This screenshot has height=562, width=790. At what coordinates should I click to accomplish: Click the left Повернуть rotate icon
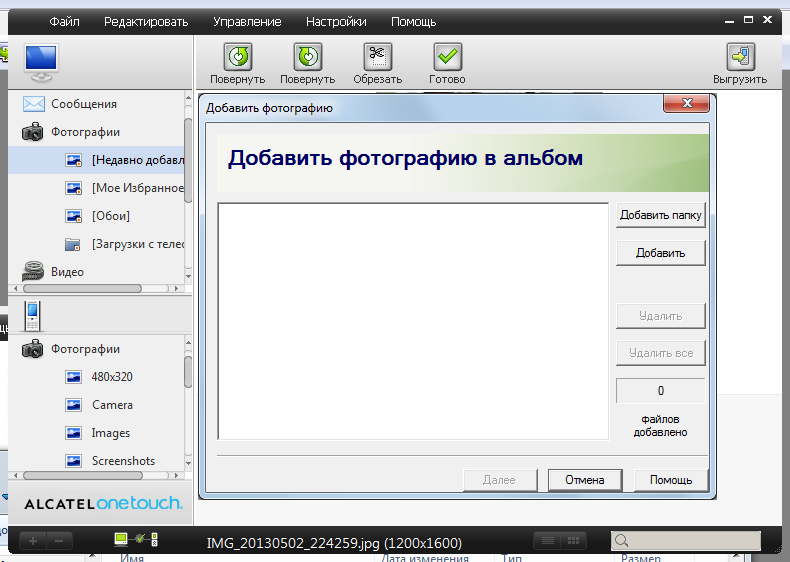tap(237, 57)
